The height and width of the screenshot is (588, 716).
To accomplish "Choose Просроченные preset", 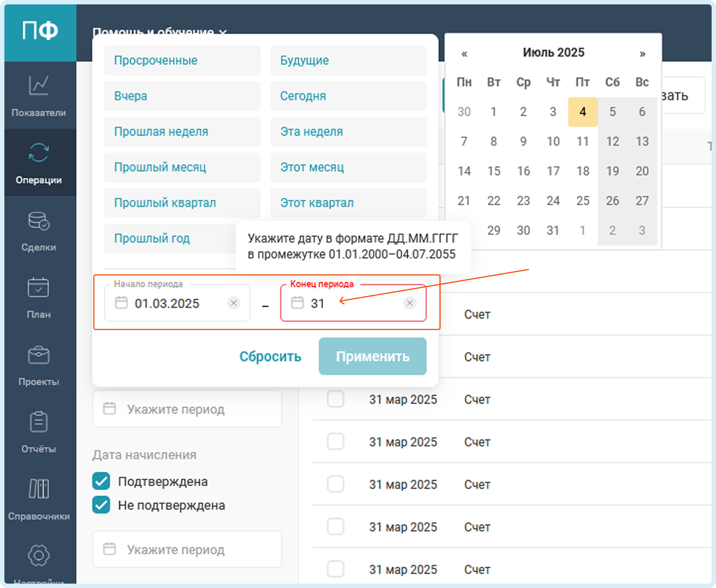I will [x=182, y=60].
